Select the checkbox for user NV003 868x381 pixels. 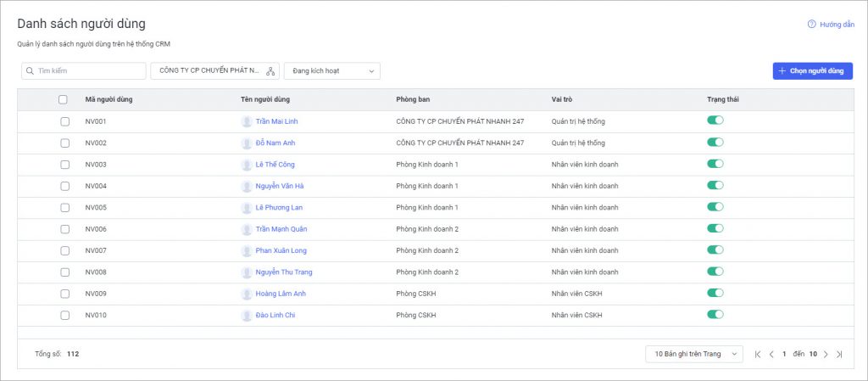(x=64, y=165)
